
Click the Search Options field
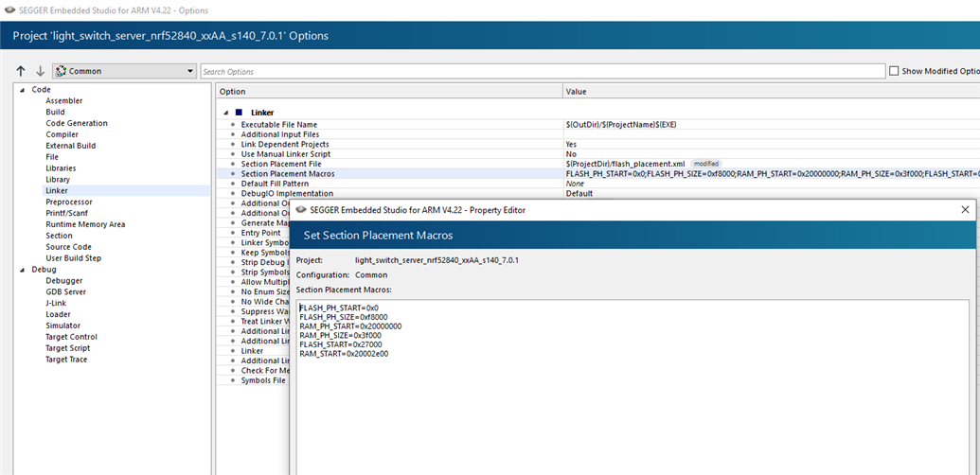point(543,71)
